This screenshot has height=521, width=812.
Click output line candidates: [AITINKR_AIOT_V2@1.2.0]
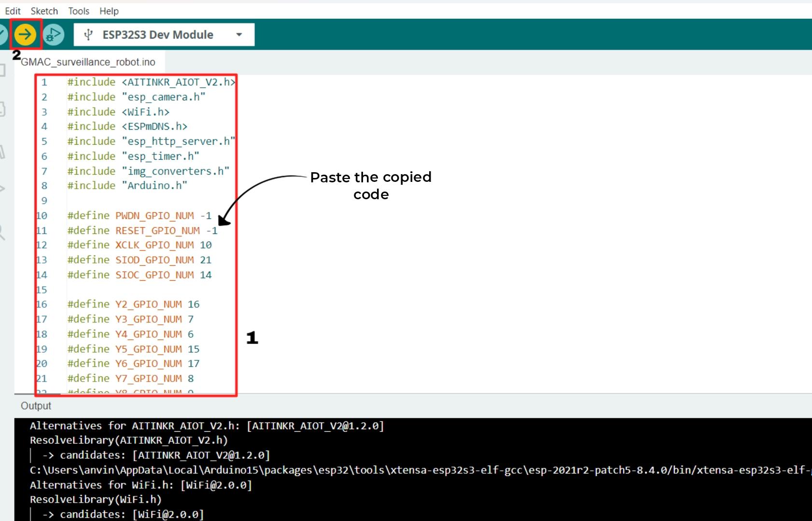156,455
